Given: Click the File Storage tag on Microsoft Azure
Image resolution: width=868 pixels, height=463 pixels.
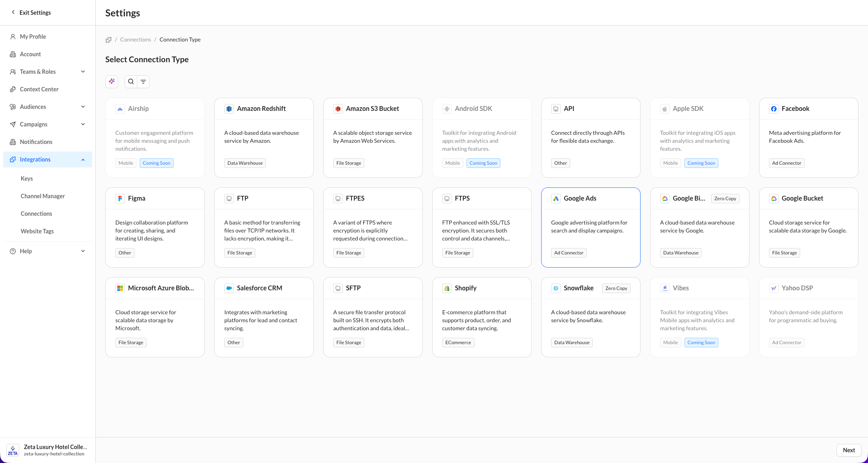Looking at the screenshot, I should (131, 343).
